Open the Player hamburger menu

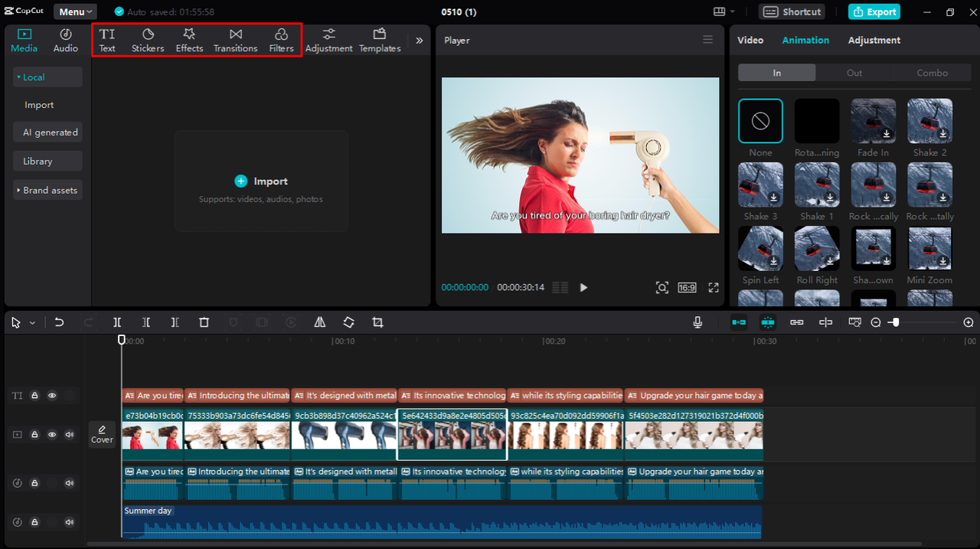pyautogui.click(x=707, y=40)
